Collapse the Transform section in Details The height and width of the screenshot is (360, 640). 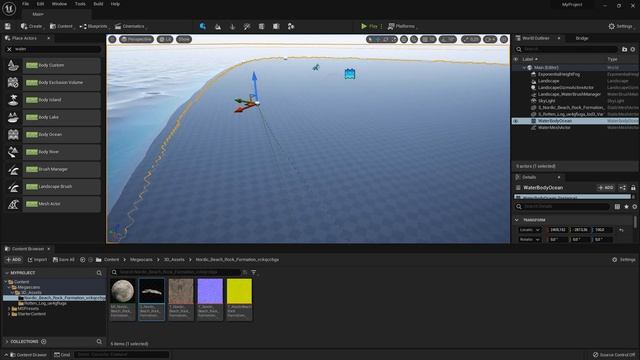pos(517,220)
